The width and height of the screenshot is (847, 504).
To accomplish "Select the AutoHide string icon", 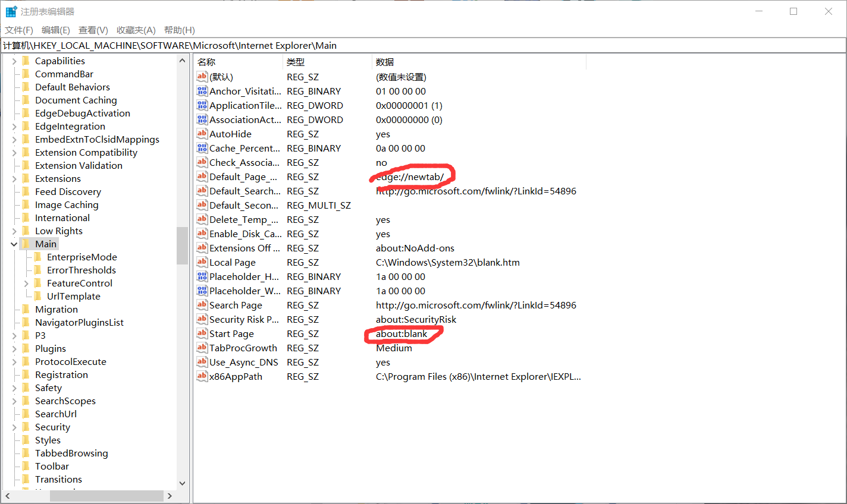I will tap(202, 134).
